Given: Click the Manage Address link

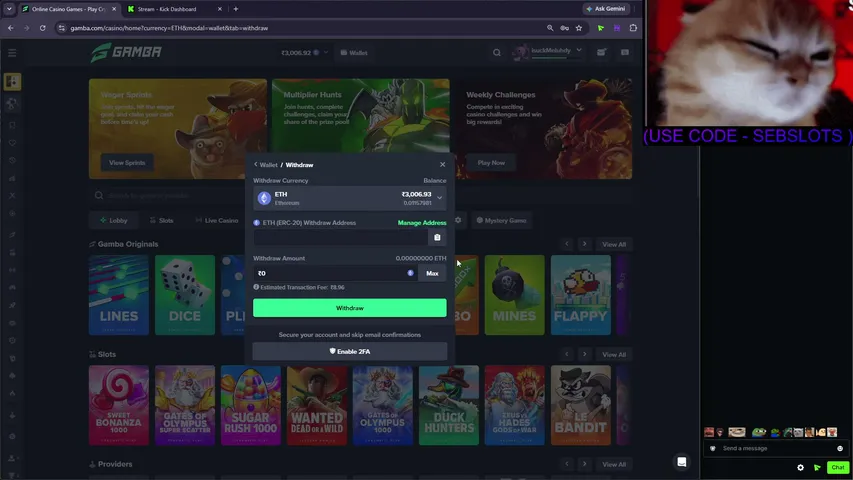Looking at the screenshot, I should click(422, 223).
